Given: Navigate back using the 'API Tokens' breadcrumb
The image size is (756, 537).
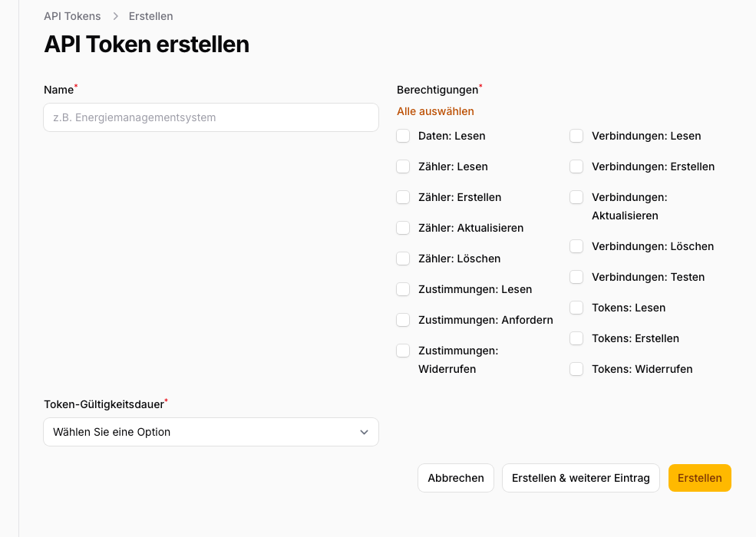Looking at the screenshot, I should (72, 16).
